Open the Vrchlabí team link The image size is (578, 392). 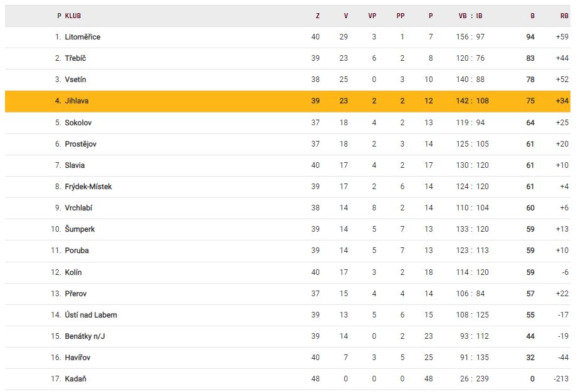(x=78, y=208)
